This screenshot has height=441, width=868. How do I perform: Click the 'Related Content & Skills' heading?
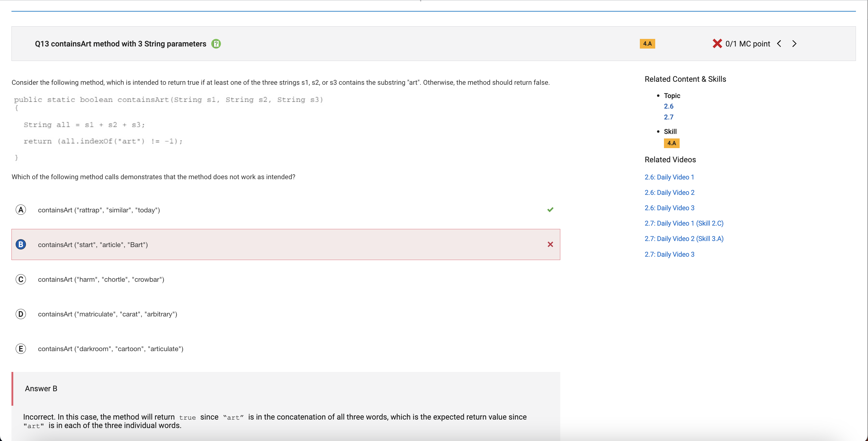(x=685, y=79)
